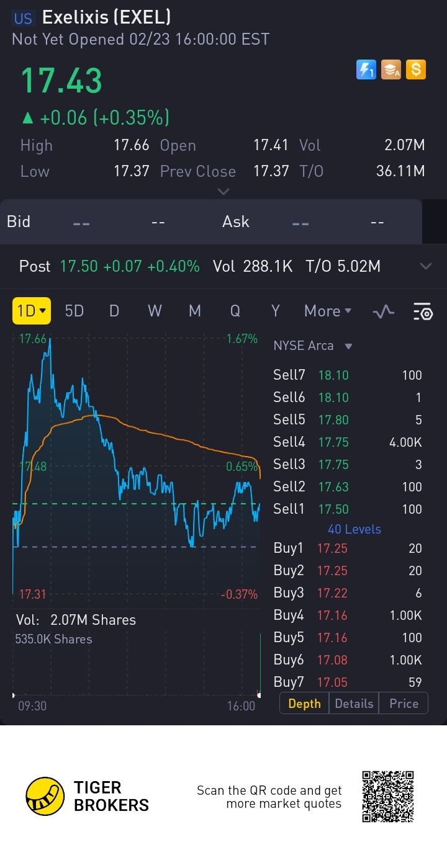Tap the +0.06 (+0.35%) change text
The height and width of the screenshot is (868, 447).
pos(104,117)
